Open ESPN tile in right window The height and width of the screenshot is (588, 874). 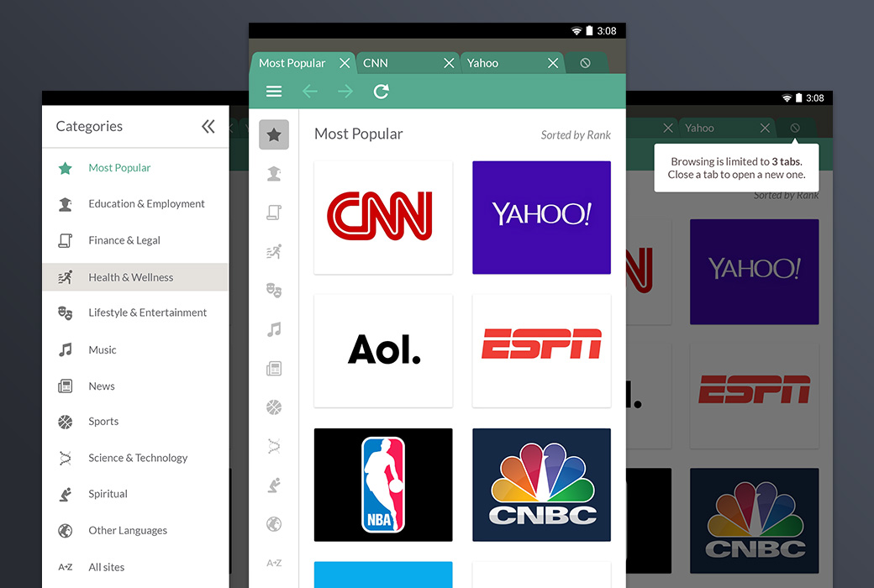coord(755,396)
